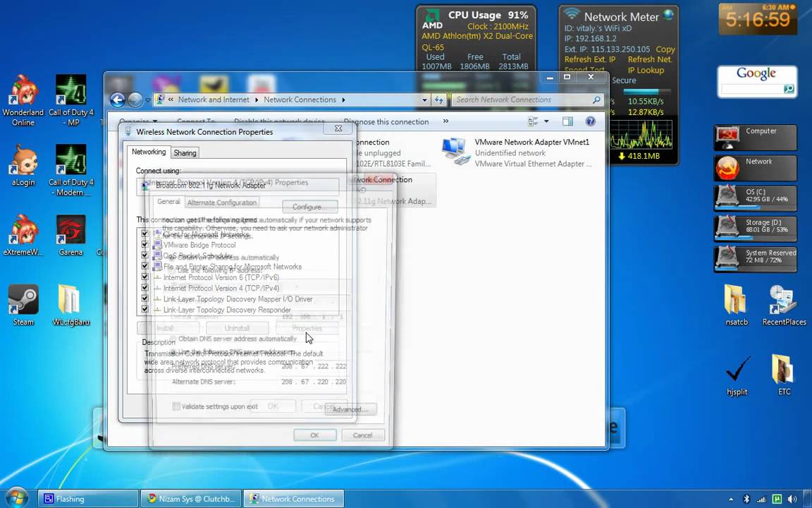The width and height of the screenshot is (812, 508).
Task: Click Diagnose this connection in the toolbar
Action: click(x=386, y=122)
